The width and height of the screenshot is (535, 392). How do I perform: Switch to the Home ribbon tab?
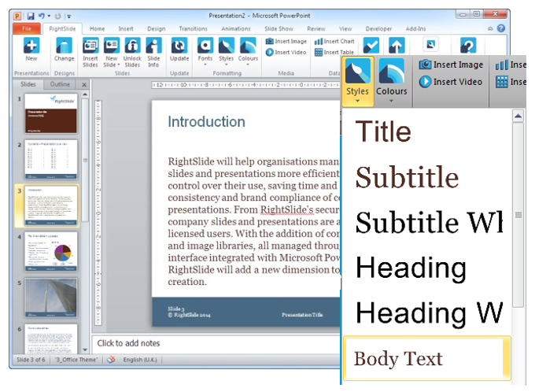click(98, 28)
